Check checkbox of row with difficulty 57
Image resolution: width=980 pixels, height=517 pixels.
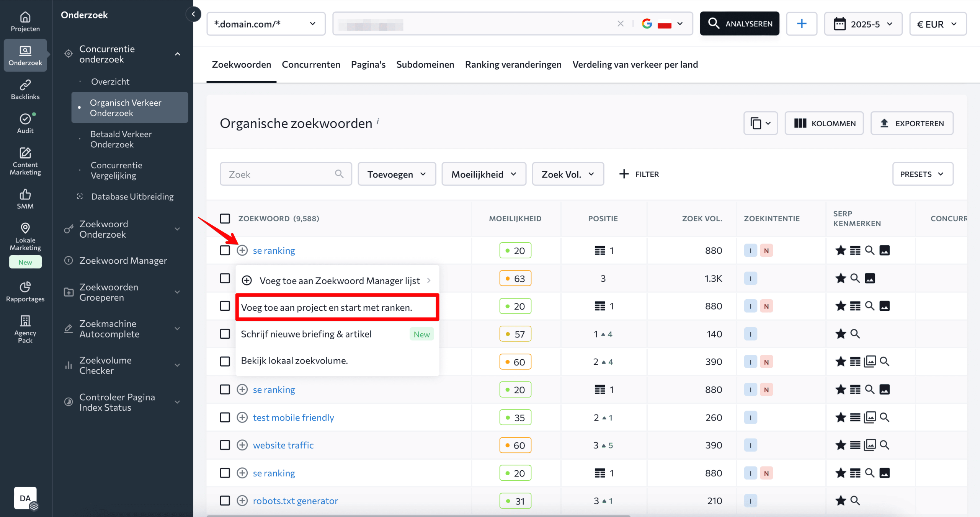click(225, 334)
